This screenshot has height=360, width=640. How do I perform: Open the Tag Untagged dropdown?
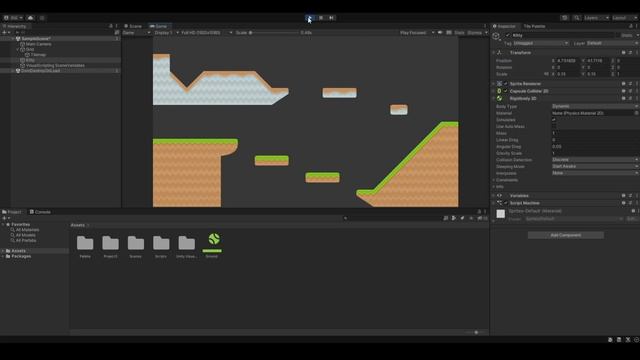click(x=540, y=43)
